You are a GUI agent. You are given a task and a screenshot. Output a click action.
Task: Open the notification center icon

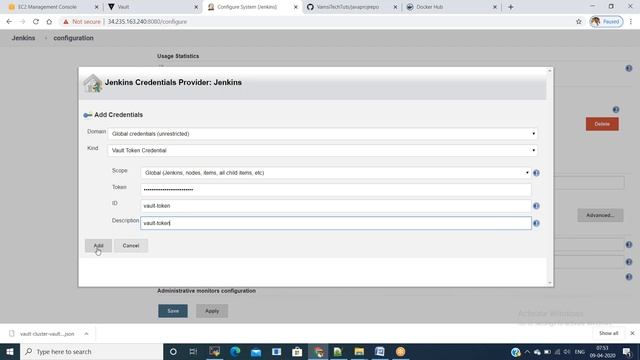pyautogui.click(x=627, y=351)
